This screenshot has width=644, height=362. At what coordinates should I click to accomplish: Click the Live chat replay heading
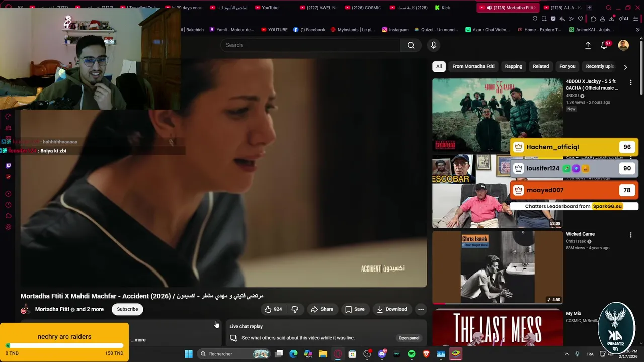click(246, 326)
